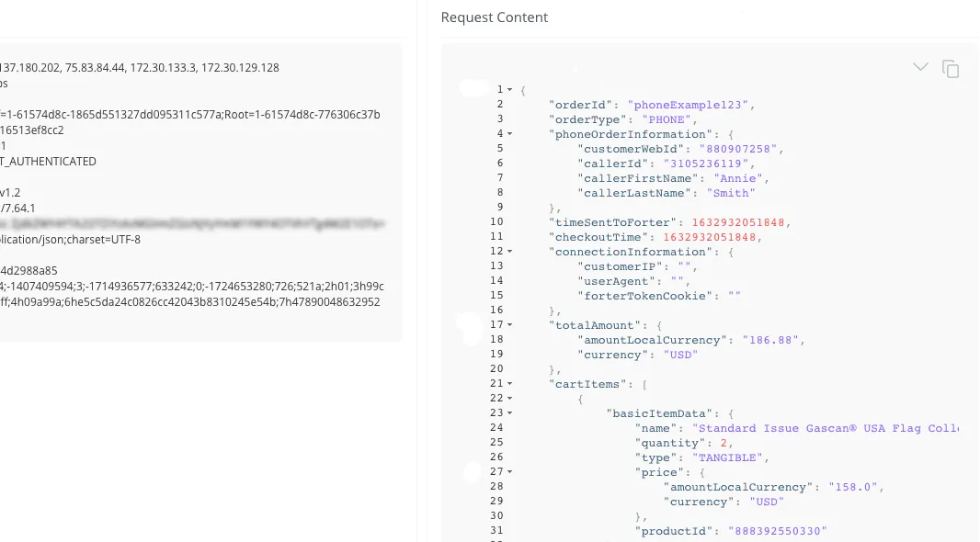Fold the connectionInformation block on line 12
Image resolution: width=980 pixels, height=542 pixels.
click(x=509, y=251)
